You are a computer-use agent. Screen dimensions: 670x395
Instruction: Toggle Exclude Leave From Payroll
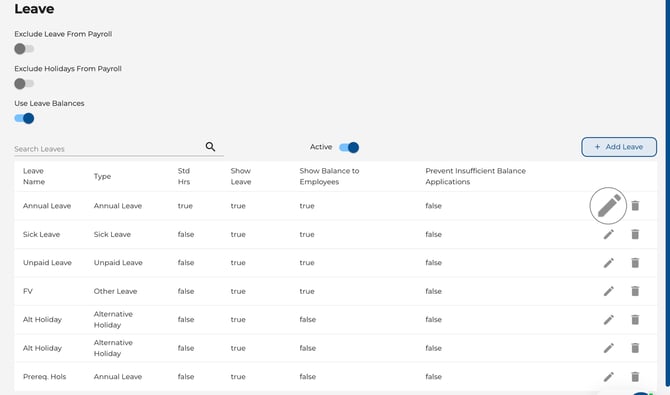24,49
